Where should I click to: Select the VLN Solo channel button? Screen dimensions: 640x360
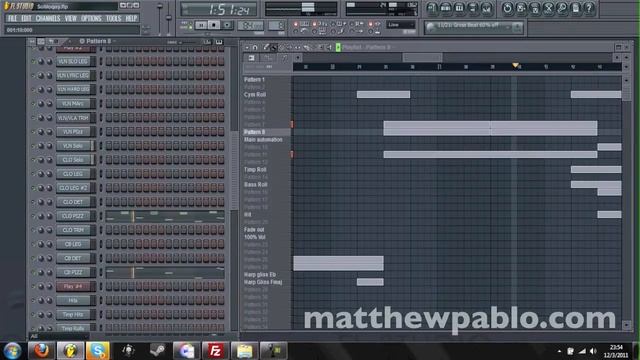(73, 146)
